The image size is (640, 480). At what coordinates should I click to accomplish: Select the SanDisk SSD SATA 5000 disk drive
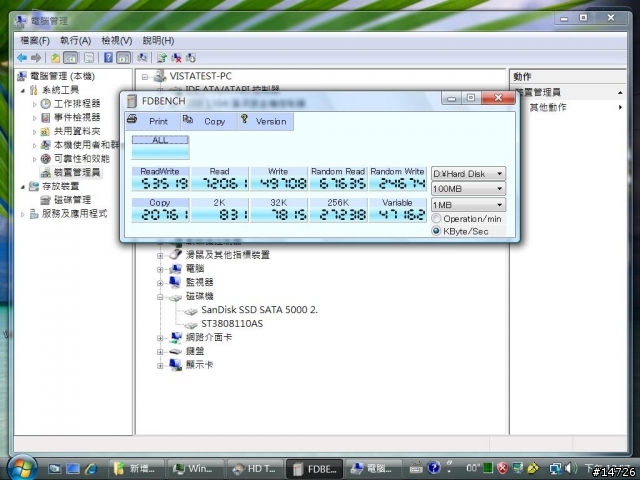259,310
